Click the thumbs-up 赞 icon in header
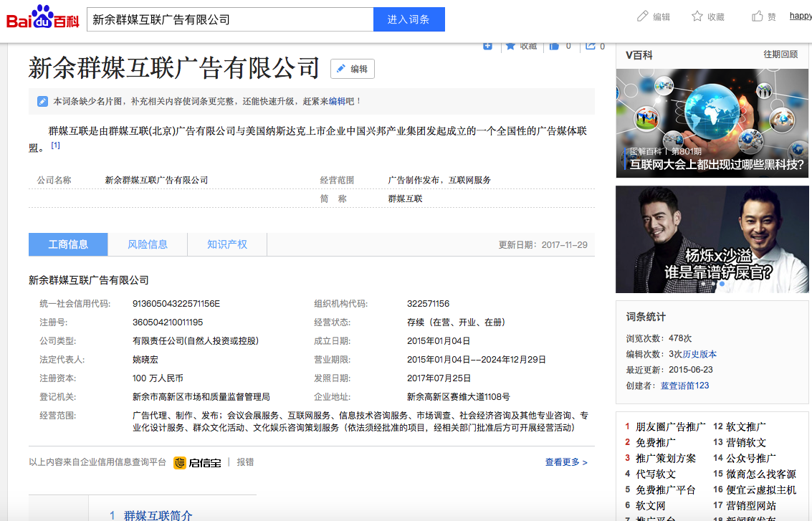The width and height of the screenshot is (812, 521). pyautogui.click(x=758, y=16)
